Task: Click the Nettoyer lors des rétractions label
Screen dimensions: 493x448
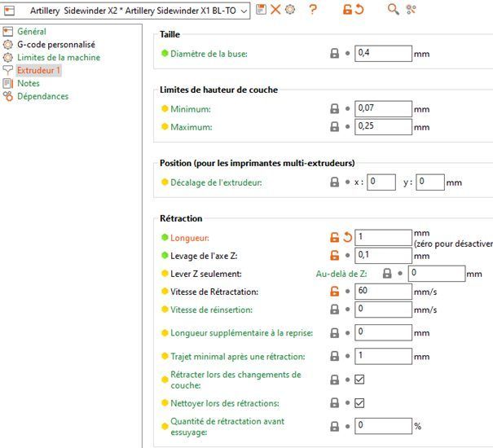Action: [225, 403]
